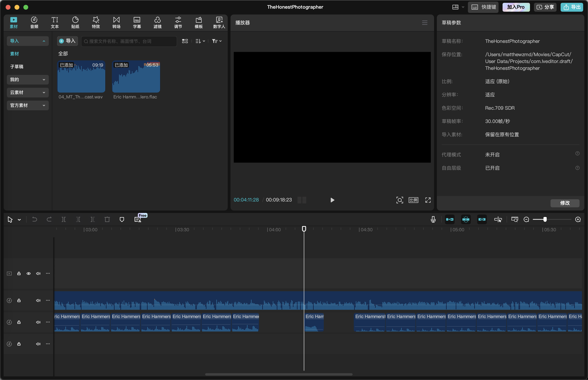This screenshot has width=588, height=380.
Task: Select the Eric Hamm...lero.flac thumbnail
Action: (136, 77)
